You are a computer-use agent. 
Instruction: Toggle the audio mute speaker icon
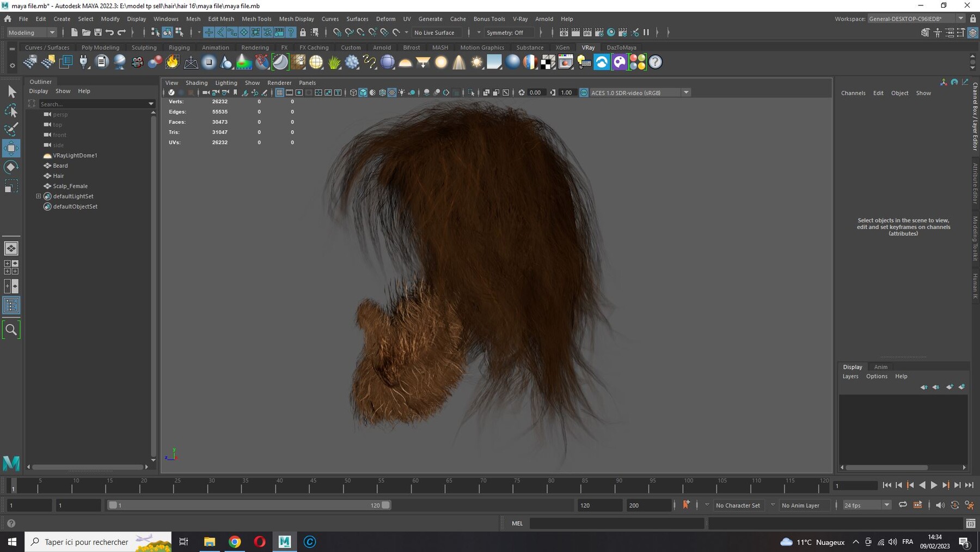click(x=940, y=505)
